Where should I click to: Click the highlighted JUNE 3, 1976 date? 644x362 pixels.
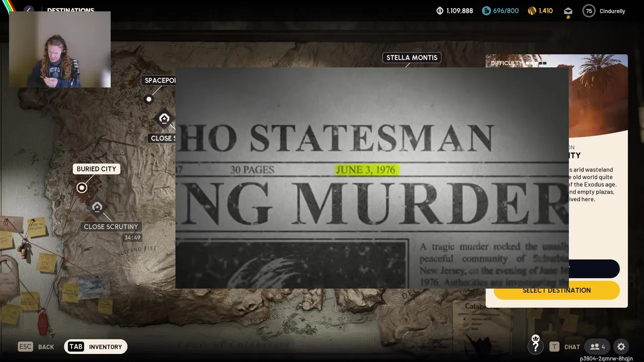coord(366,170)
